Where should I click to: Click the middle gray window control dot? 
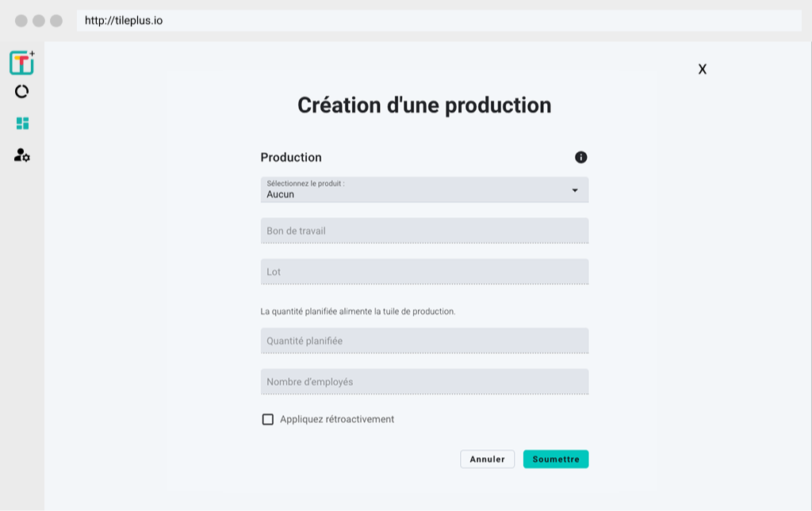[39, 21]
